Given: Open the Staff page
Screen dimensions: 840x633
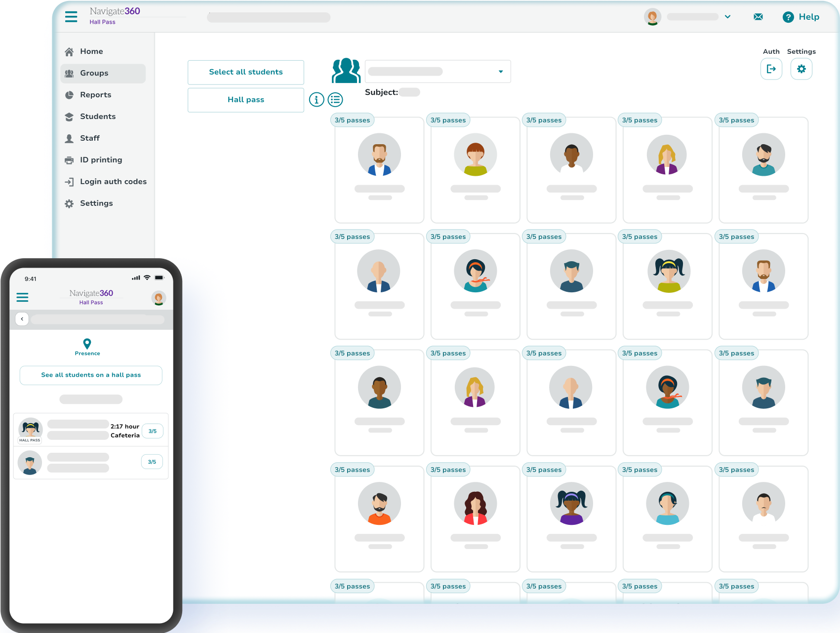Looking at the screenshot, I should pos(90,138).
